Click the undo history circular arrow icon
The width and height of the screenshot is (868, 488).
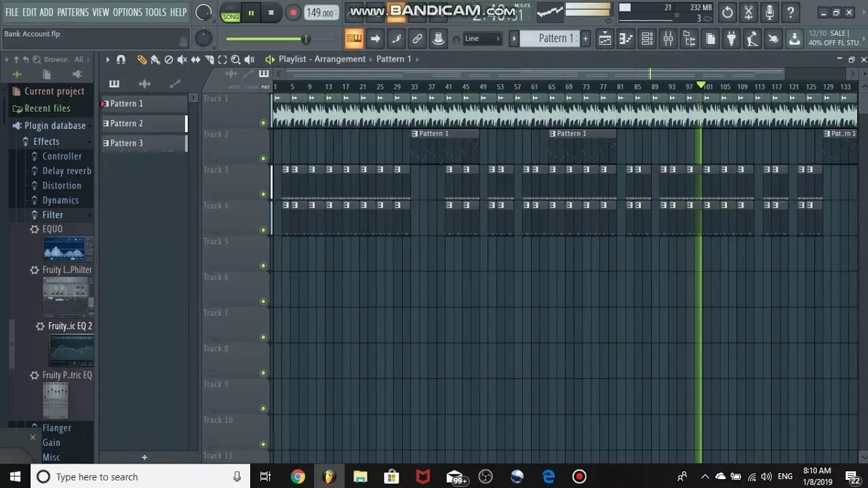click(x=728, y=12)
